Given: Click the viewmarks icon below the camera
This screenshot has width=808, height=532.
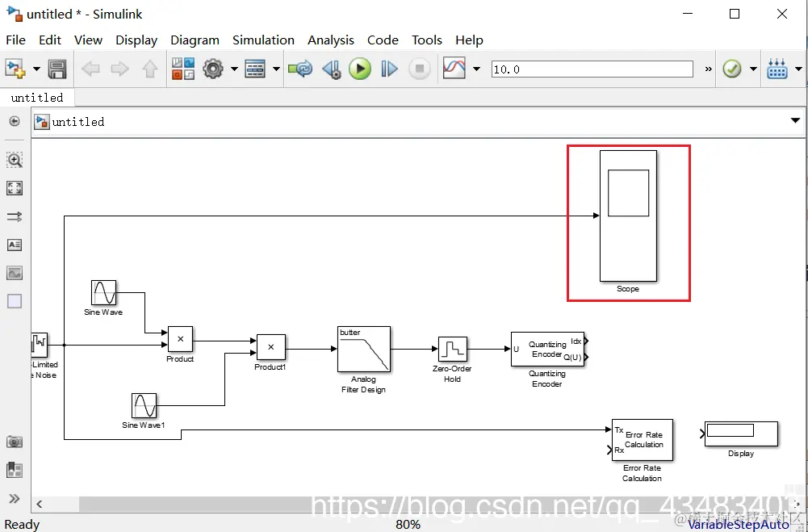Looking at the screenshot, I should click(x=15, y=470).
